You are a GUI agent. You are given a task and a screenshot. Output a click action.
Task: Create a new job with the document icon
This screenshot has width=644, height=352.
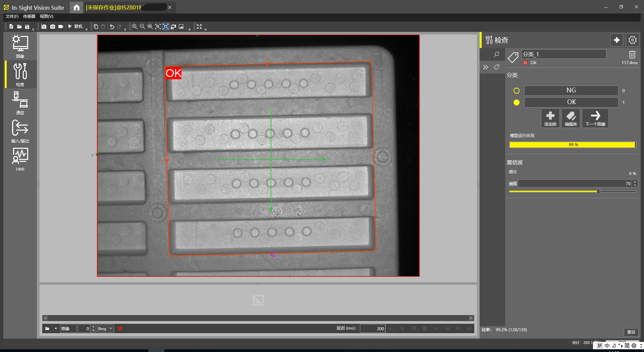click(x=11, y=27)
